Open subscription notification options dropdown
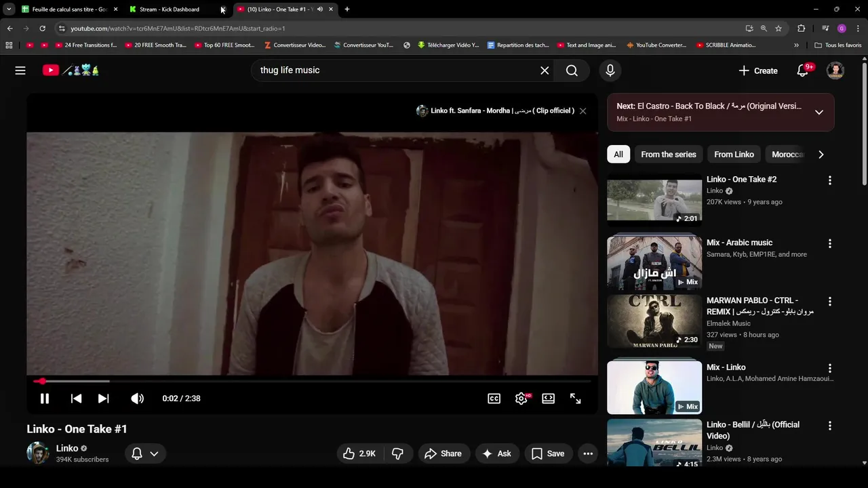Image resolution: width=868 pixels, height=488 pixels. pyautogui.click(x=145, y=453)
